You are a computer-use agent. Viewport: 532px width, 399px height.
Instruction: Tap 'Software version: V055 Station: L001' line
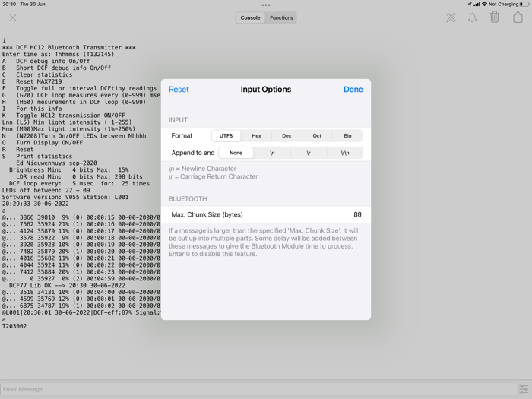tap(65, 197)
